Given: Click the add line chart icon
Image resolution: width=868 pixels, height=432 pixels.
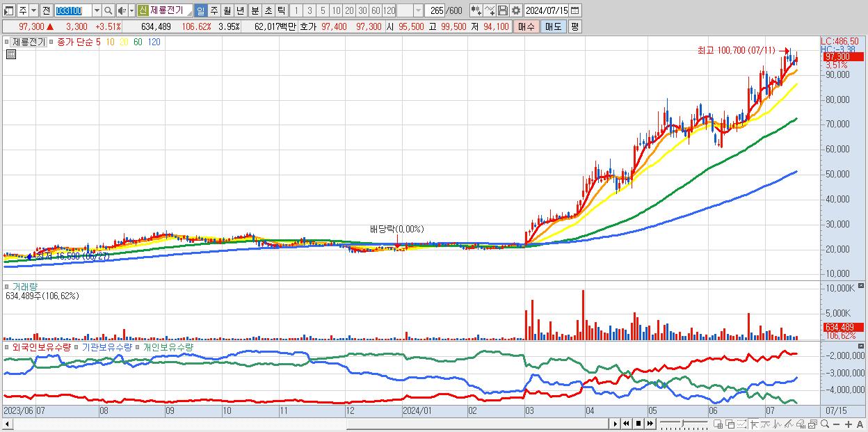Looking at the screenshot, I should pyautogui.click(x=490, y=10).
